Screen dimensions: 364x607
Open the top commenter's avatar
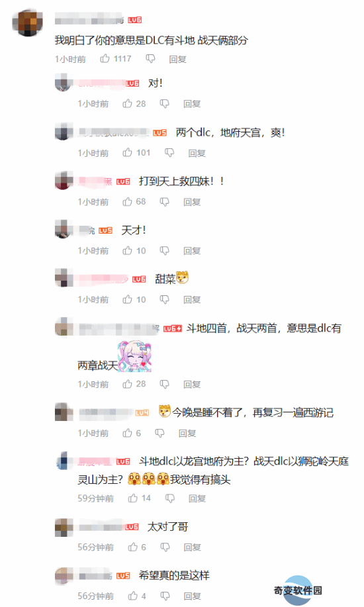point(28,23)
